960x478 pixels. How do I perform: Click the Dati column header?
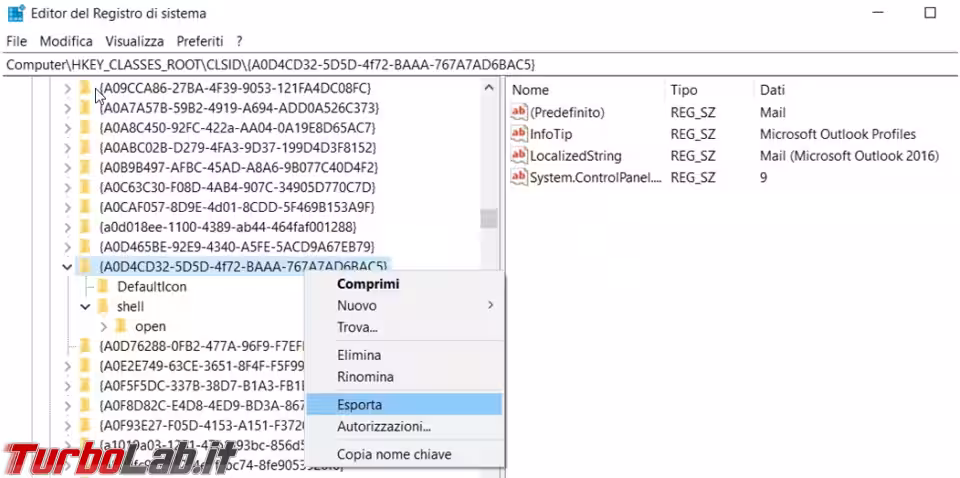[772, 90]
